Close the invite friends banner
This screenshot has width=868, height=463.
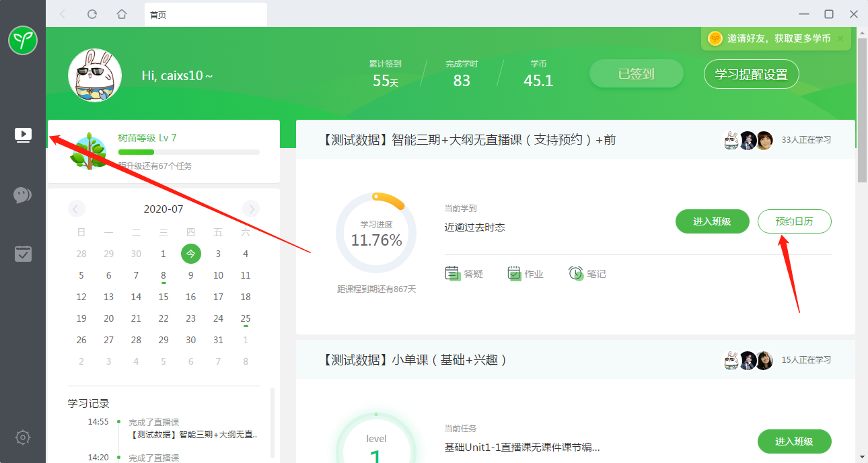pyautogui.click(x=840, y=38)
